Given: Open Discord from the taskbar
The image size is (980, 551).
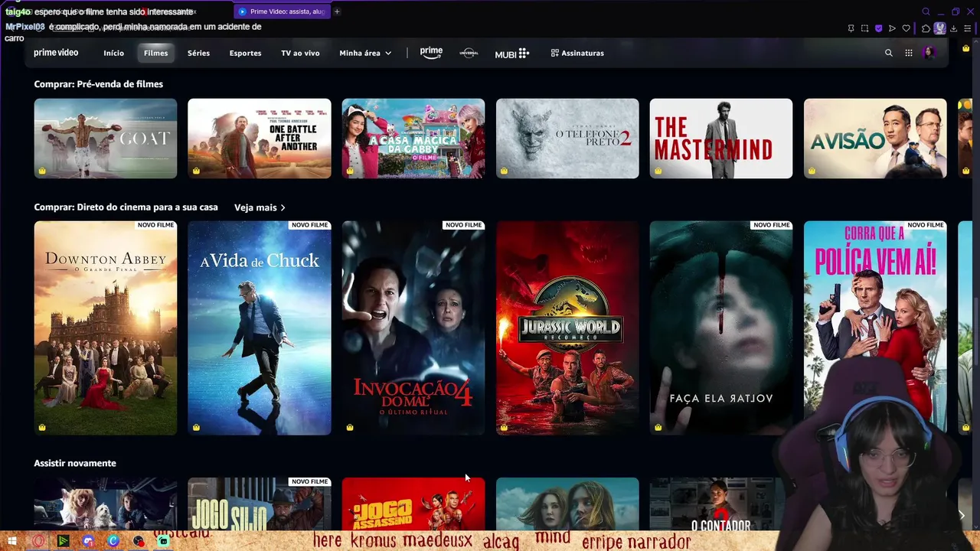Looking at the screenshot, I should [88, 541].
